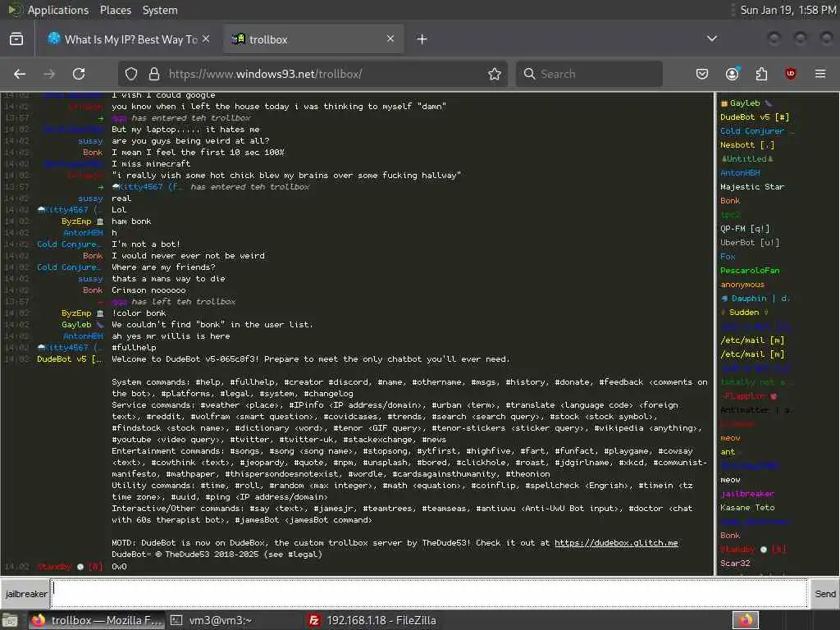The image size is (840, 630).
Task: Open the tracking protection shield in address bar
Action: (x=131, y=74)
